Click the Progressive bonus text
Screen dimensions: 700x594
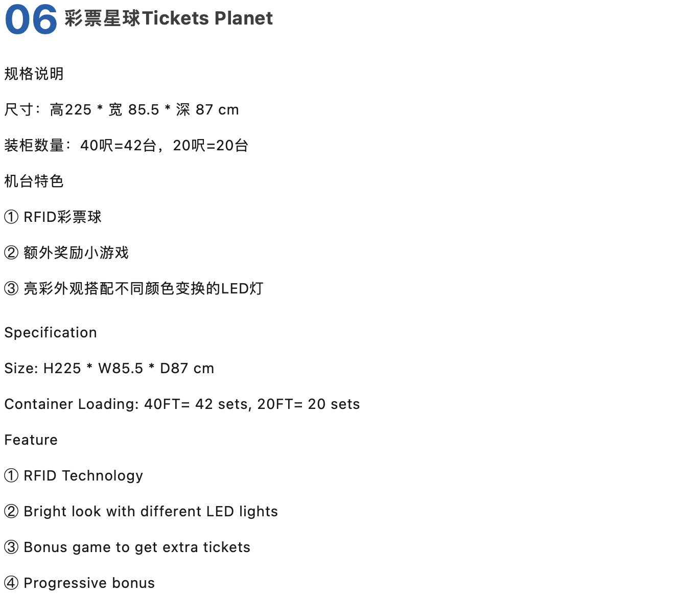89,583
